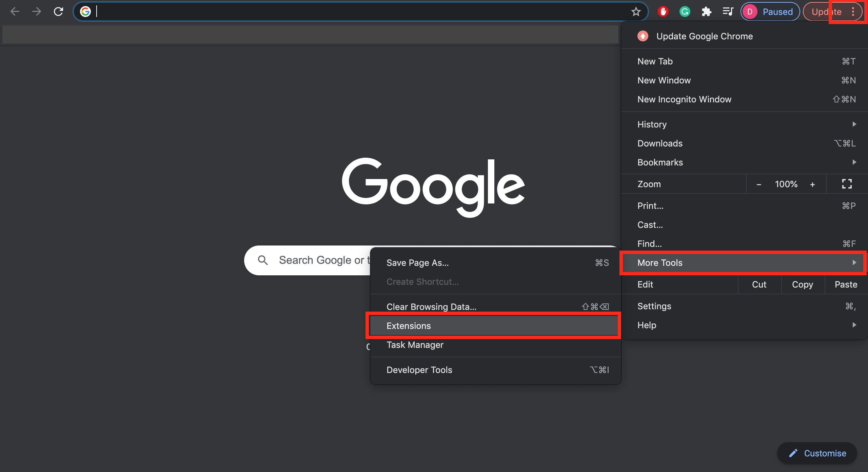Click the three-dot Chrome menu icon

tap(853, 12)
